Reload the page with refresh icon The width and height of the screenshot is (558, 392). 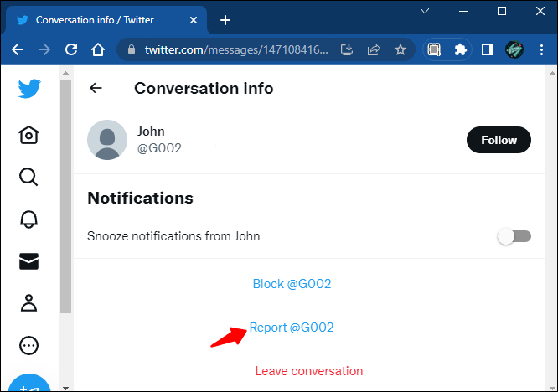(x=71, y=49)
